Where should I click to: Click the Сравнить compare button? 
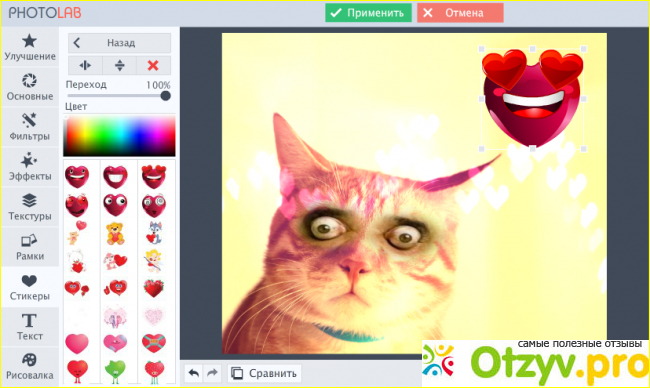click(264, 373)
